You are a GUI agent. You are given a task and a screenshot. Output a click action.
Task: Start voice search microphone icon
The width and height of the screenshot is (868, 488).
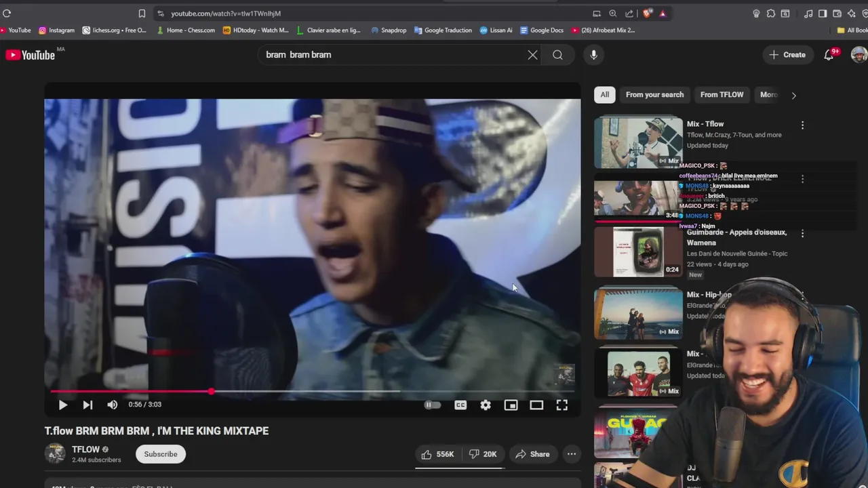594,55
